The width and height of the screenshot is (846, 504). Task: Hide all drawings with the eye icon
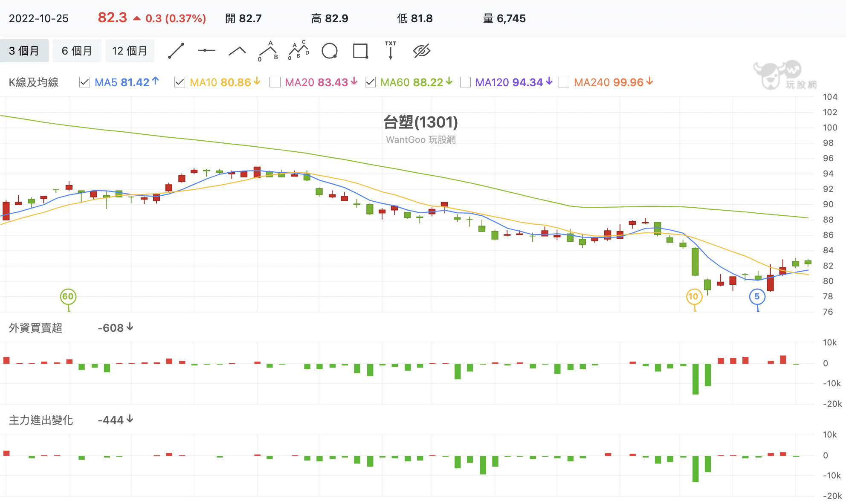pos(422,50)
